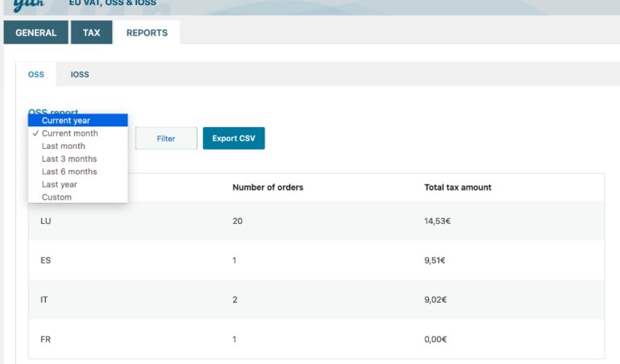Click the 9,51€ tax amount

tap(435, 261)
